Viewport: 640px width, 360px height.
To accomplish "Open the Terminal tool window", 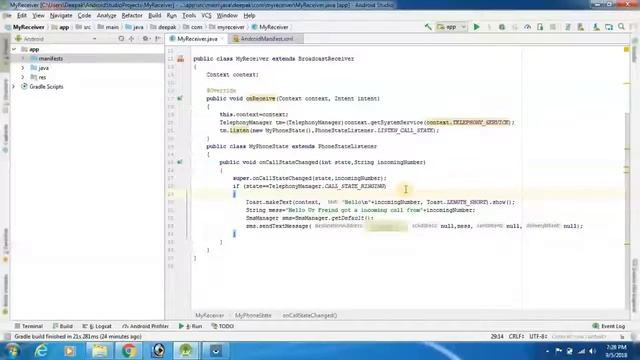I will click(x=29, y=326).
